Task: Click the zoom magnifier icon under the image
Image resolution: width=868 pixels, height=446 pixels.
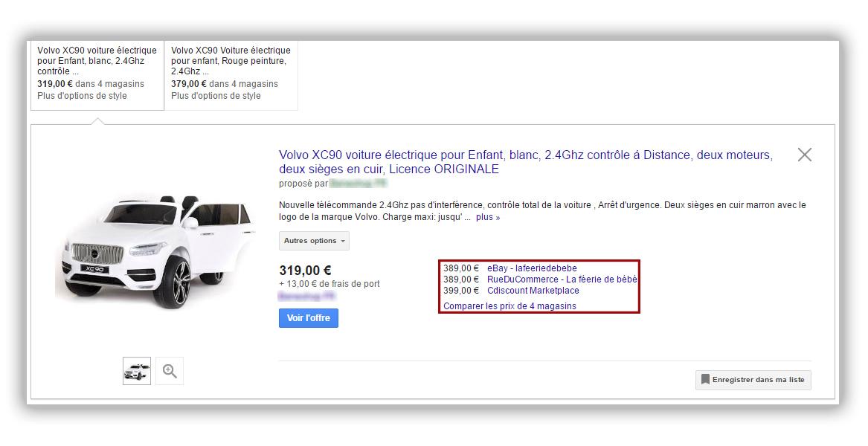Action: 170,371
